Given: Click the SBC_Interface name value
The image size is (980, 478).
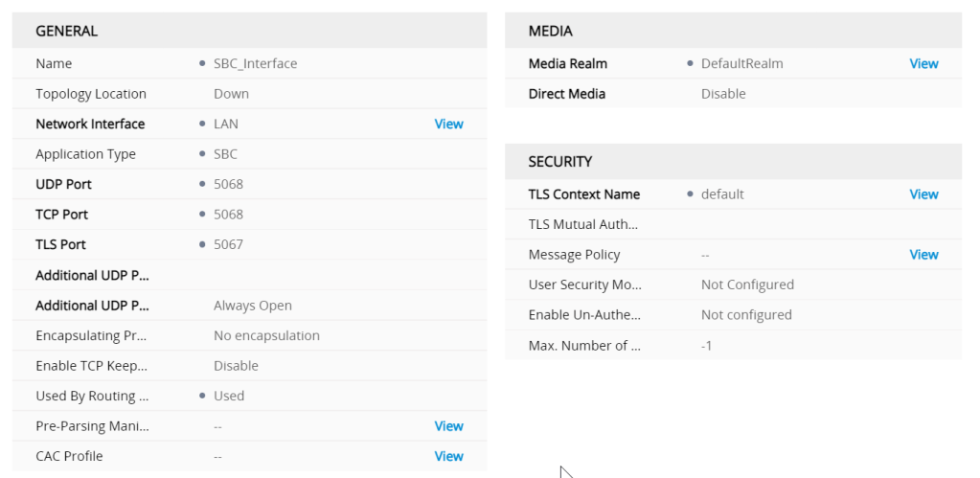Looking at the screenshot, I should pyautogui.click(x=255, y=63).
